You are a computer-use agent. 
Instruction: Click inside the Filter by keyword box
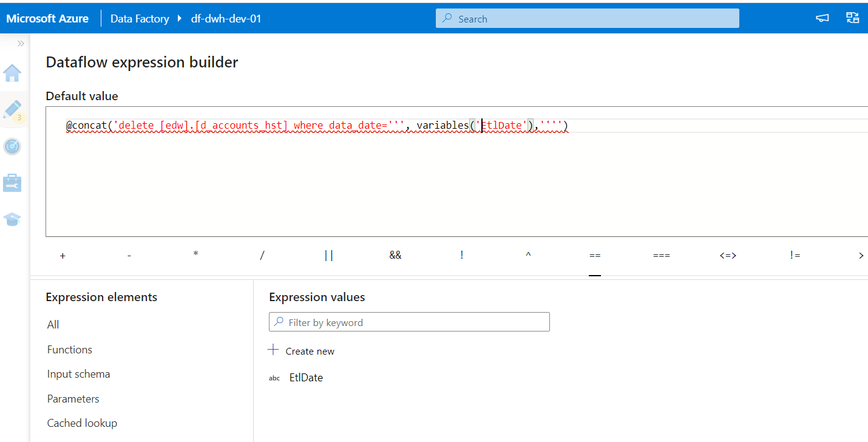tap(409, 322)
